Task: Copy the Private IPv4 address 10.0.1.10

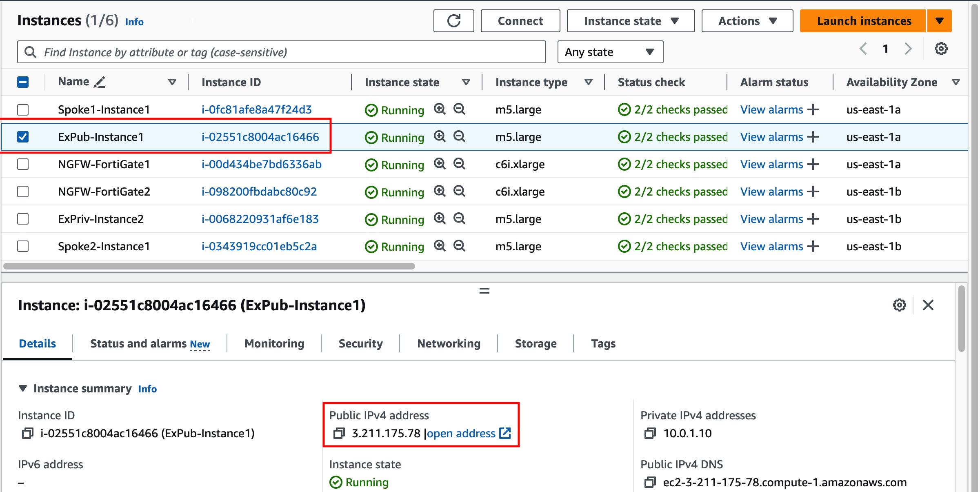Action: (650, 433)
